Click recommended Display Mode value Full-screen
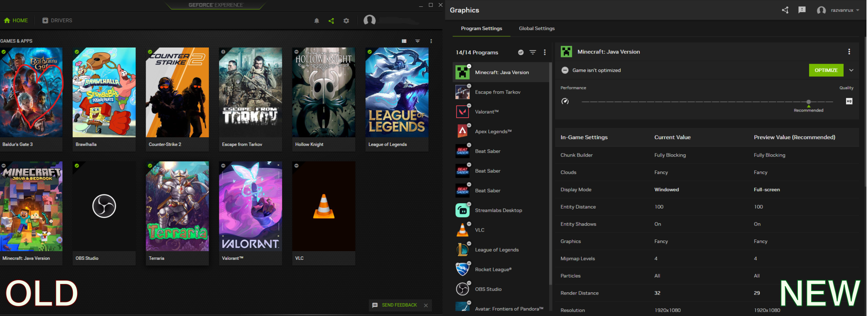The width and height of the screenshot is (868, 316). [x=767, y=190]
